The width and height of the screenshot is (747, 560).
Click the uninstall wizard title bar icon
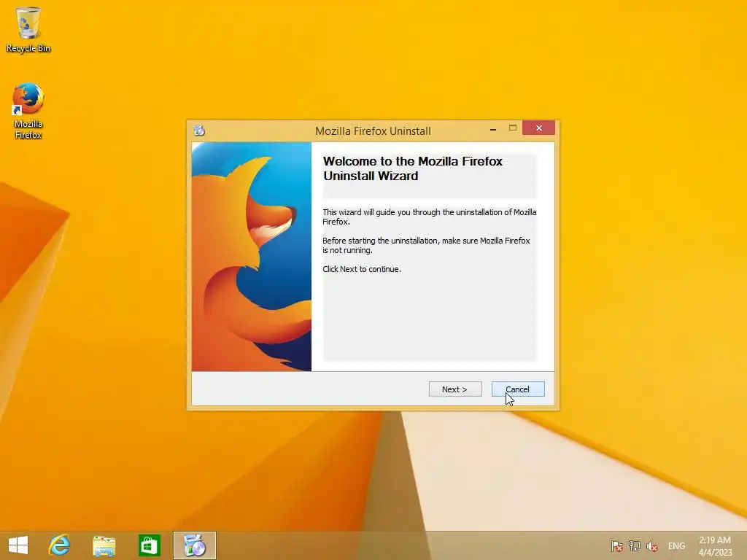pyautogui.click(x=199, y=130)
